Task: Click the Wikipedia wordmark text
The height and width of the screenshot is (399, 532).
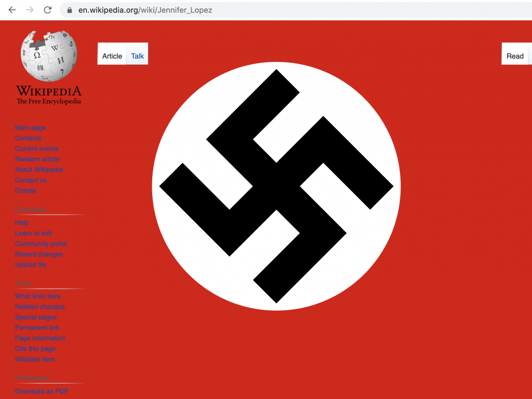Action: 49,91
